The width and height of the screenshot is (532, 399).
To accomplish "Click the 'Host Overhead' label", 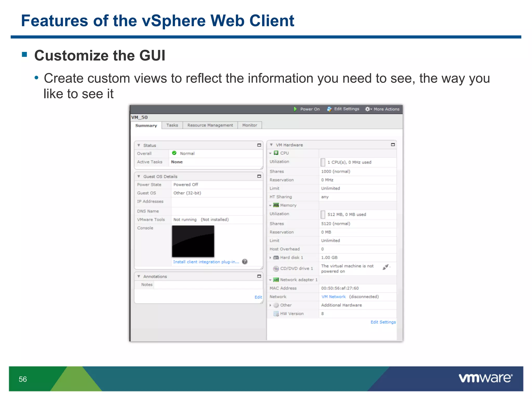I will (x=285, y=249).
